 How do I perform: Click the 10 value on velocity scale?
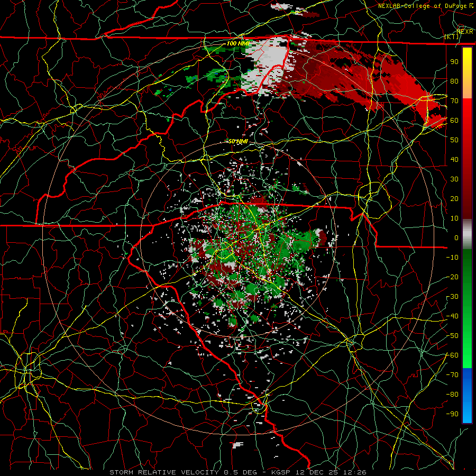454,218
